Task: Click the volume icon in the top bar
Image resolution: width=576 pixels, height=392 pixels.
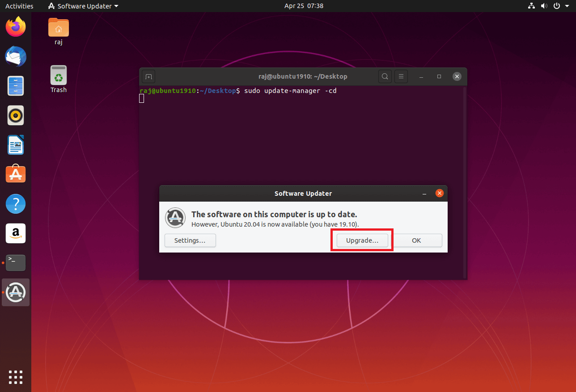Action: pos(544,6)
